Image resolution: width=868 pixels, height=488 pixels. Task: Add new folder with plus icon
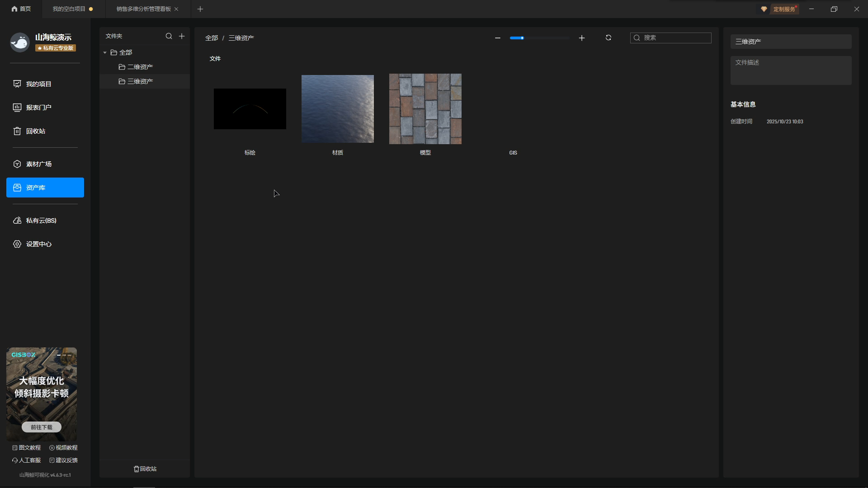click(x=182, y=36)
